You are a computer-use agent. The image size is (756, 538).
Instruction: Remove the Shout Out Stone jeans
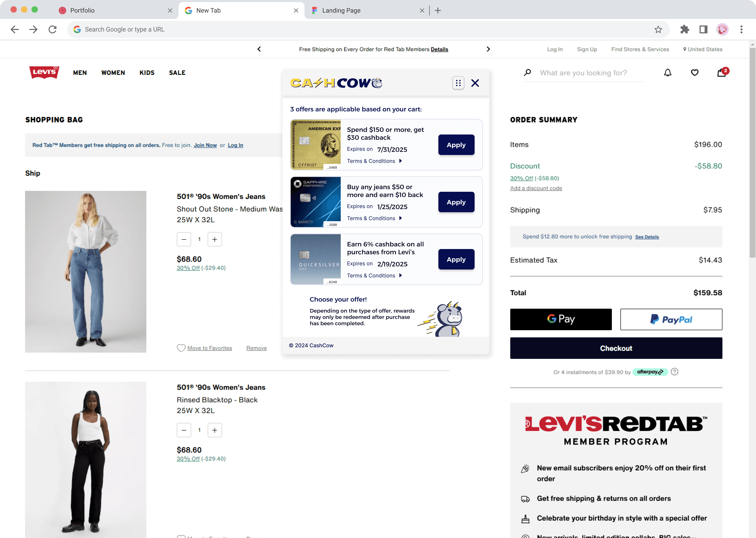point(257,348)
